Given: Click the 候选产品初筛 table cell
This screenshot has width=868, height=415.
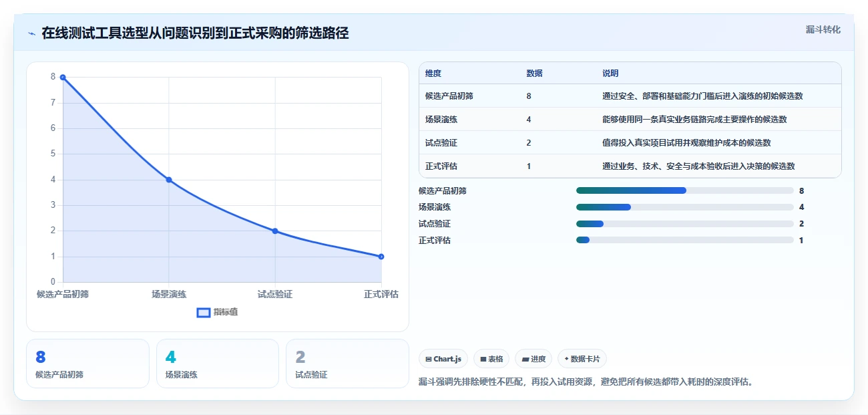Looking at the screenshot, I should coord(449,96).
